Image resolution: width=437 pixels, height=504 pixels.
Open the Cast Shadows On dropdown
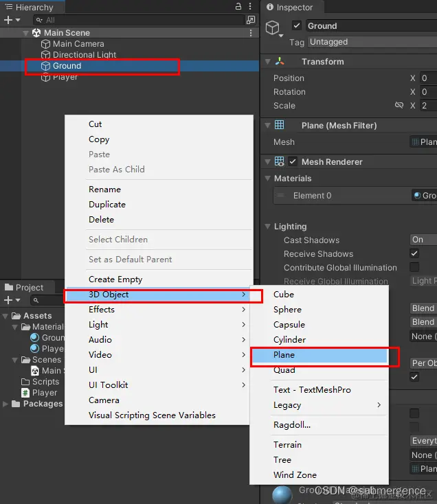423,240
